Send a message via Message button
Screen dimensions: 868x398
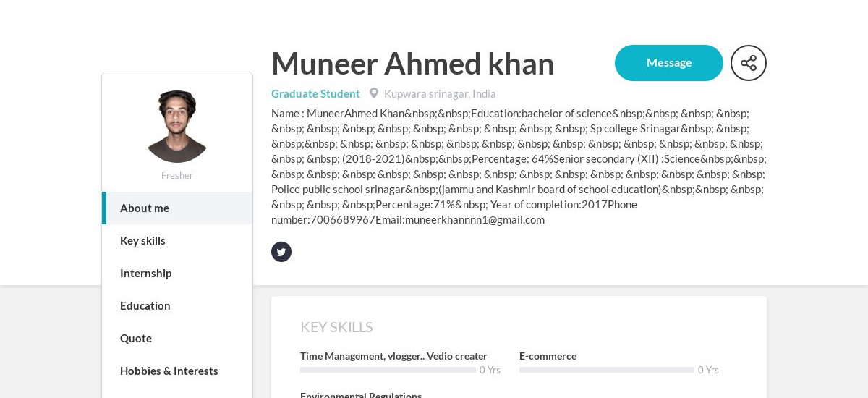(669, 63)
